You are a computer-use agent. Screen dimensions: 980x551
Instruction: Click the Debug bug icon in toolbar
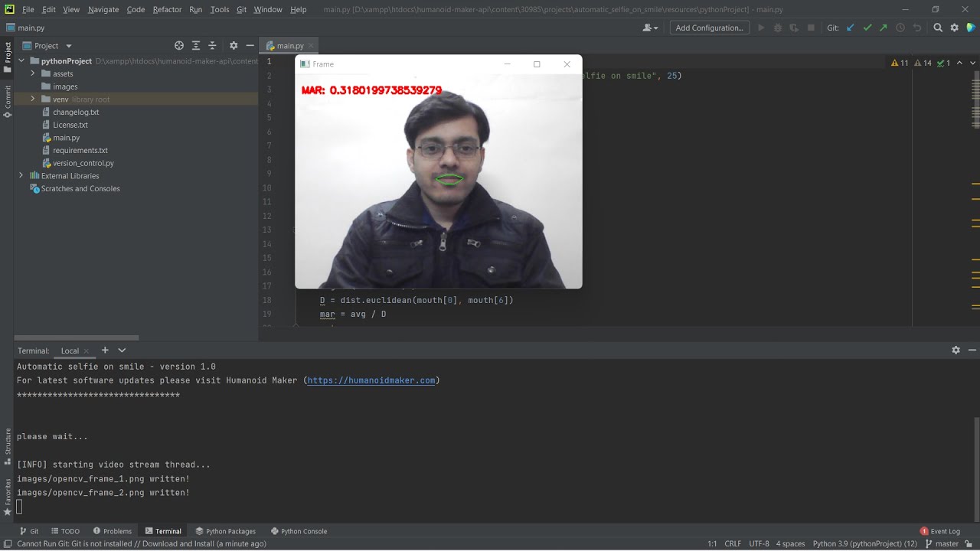click(778, 28)
